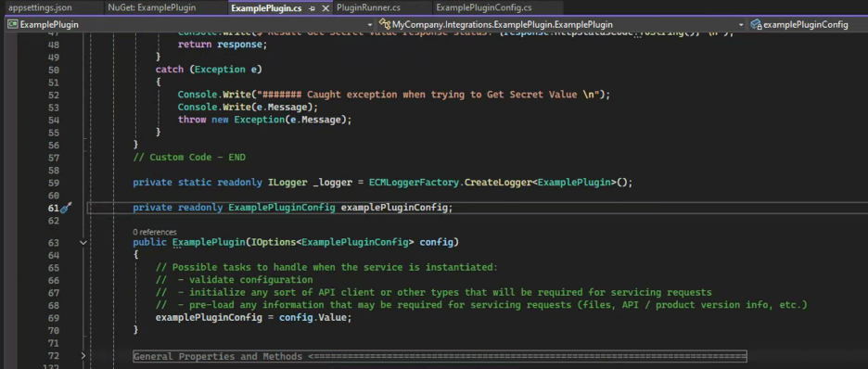Click line number 50 in the margin
The image size is (868, 369).
coord(54,70)
